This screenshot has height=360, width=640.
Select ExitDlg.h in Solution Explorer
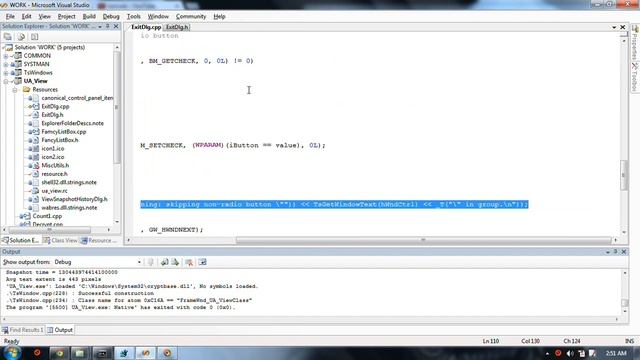click(x=52, y=115)
